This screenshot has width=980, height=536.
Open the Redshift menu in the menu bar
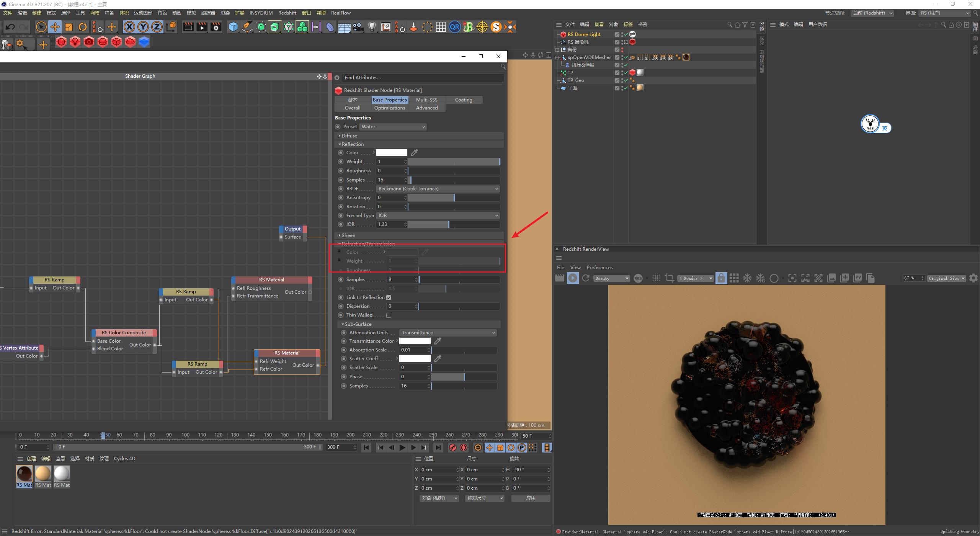pos(287,13)
